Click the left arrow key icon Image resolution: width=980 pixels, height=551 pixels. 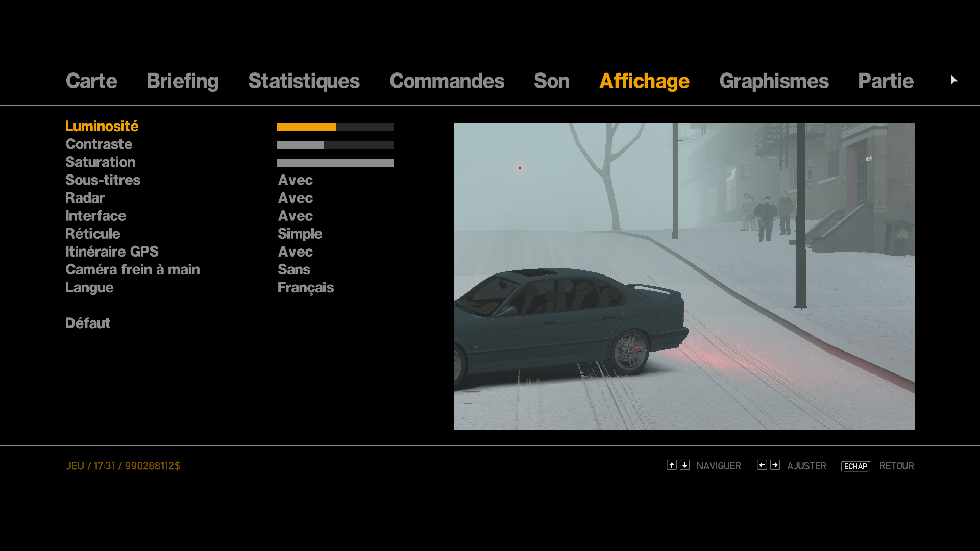point(762,465)
